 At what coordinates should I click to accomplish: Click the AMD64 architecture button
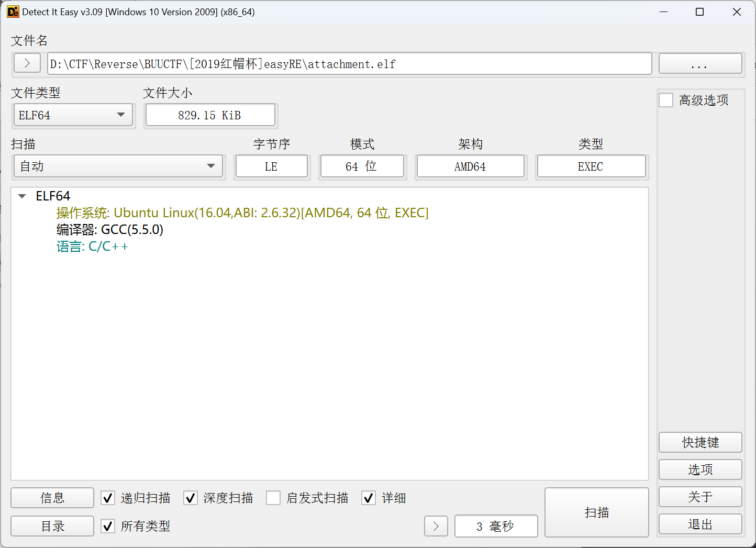click(470, 166)
